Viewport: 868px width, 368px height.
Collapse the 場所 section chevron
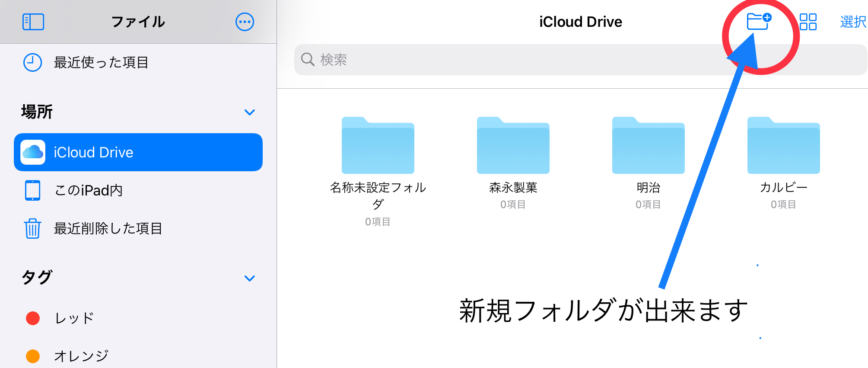pyautogui.click(x=250, y=112)
